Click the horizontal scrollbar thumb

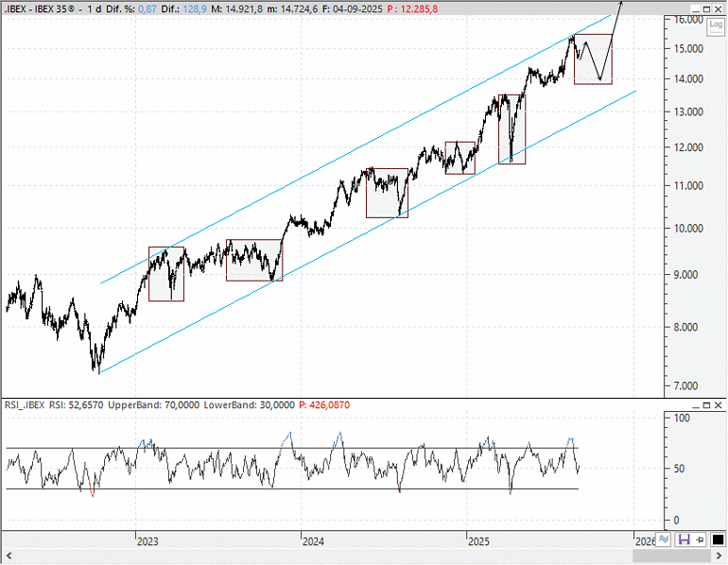point(672,556)
